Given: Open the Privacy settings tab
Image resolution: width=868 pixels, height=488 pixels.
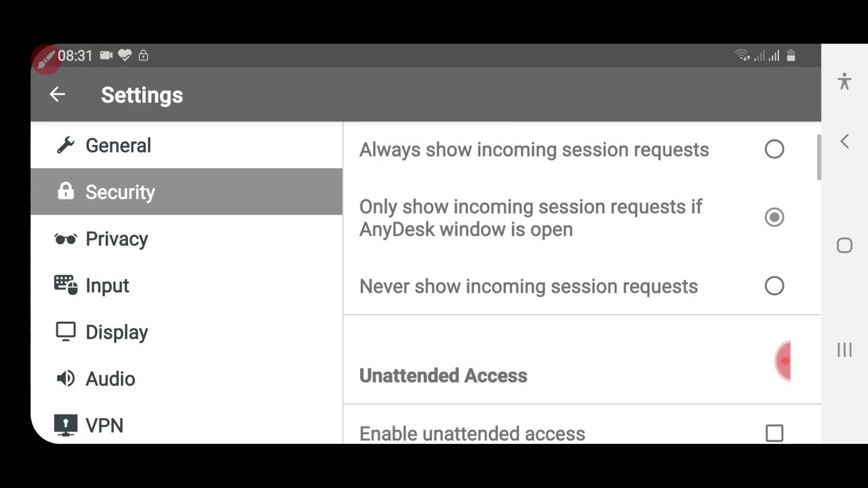Looking at the screenshot, I should pos(117,239).
